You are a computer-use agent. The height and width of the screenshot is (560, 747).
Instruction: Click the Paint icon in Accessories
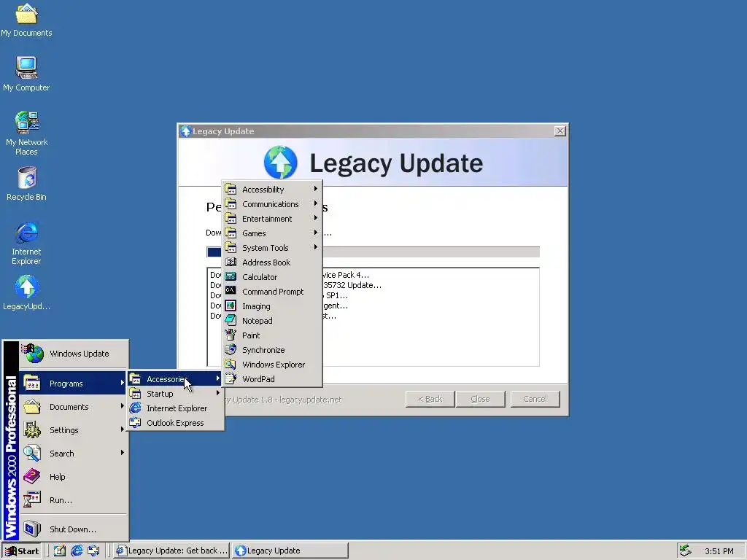pos(231,335)
